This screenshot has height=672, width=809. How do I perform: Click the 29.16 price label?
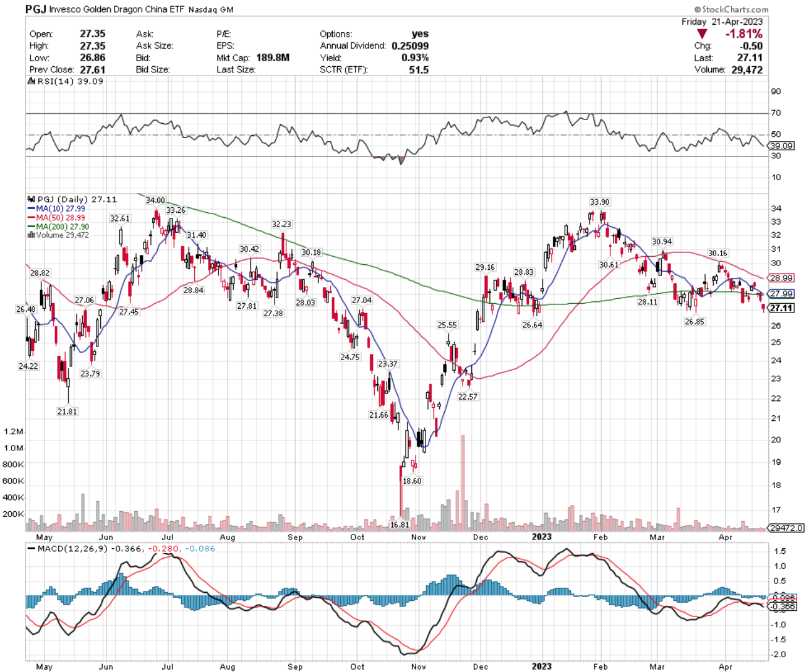(x=485, y=268)
